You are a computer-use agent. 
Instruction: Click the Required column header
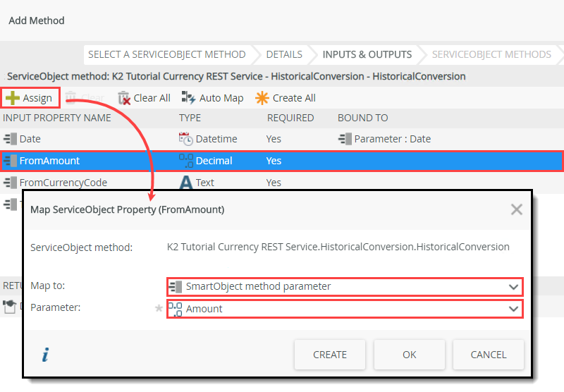(290, 118)
